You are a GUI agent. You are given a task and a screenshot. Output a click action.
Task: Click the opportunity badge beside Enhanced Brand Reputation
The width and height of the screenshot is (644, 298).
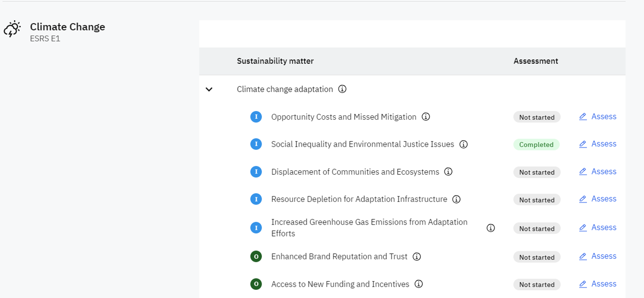(256, 257)
